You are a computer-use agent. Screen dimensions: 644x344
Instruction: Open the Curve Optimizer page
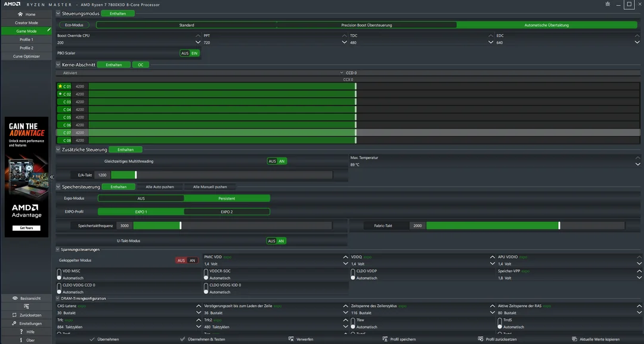(x=26, y=56)
